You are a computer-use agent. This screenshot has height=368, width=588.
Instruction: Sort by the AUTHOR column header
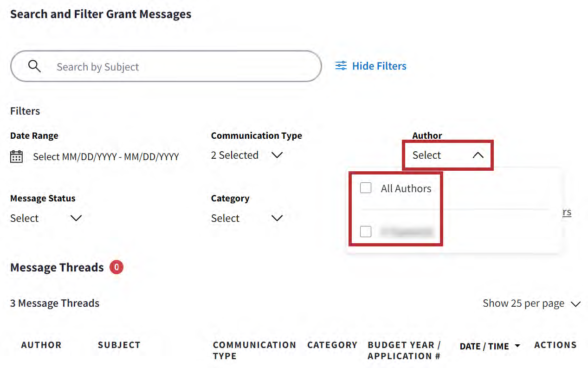click(x=41, y=345)
